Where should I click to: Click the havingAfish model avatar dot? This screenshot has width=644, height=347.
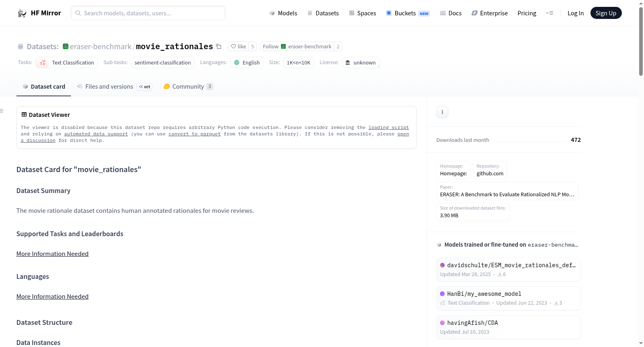click(442, 323)
